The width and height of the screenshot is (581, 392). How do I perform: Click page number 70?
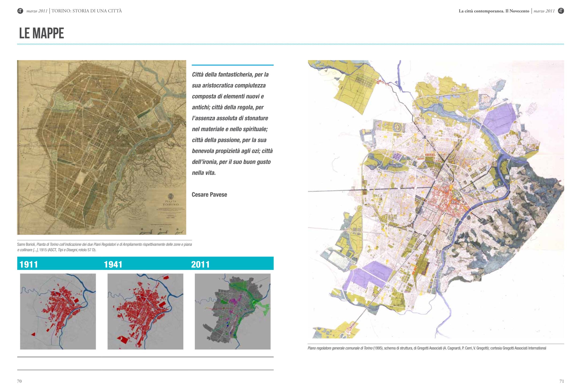click(19, 381)
